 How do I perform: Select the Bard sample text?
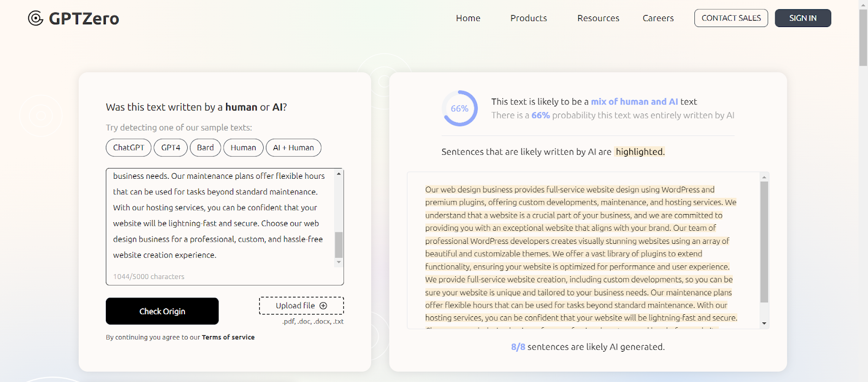coord(205,147)
